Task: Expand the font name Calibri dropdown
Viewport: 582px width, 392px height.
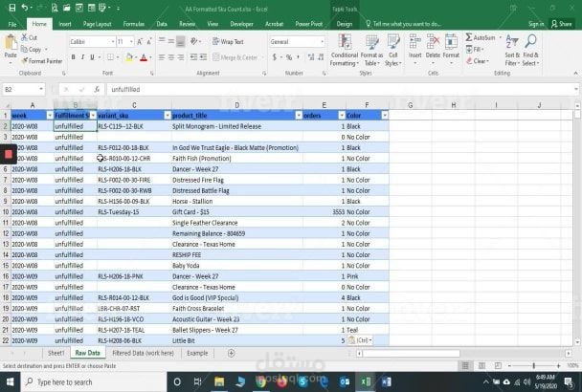Action: click(x=113, y=42)
